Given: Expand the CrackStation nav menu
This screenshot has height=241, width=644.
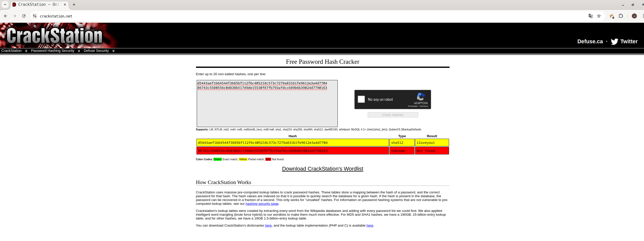Looking at the screenshot, I should click(x=14, y=51).
